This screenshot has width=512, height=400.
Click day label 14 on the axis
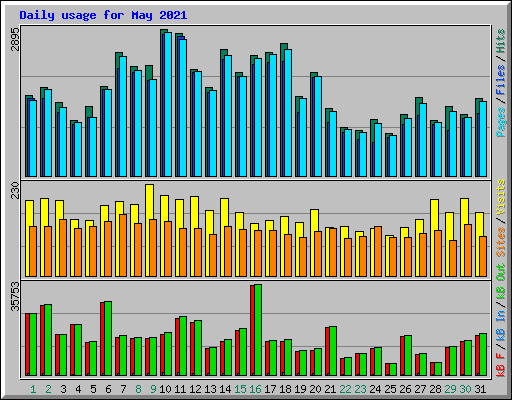225,389
